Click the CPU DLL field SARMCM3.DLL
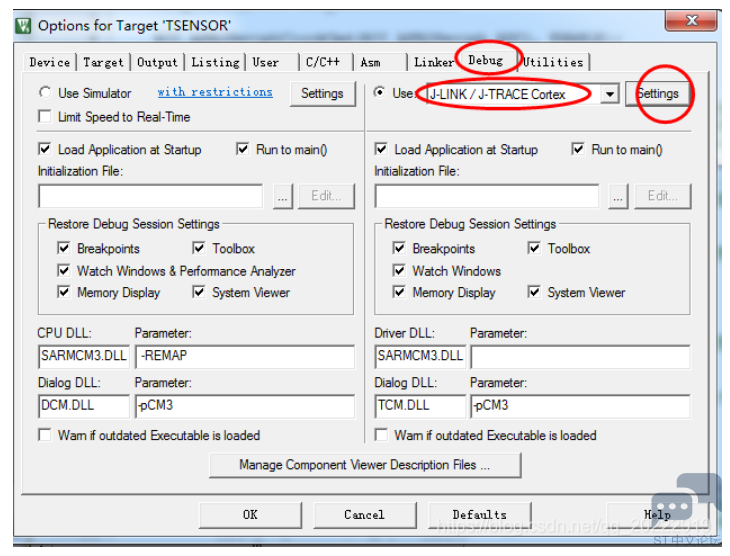 point(84,356)
